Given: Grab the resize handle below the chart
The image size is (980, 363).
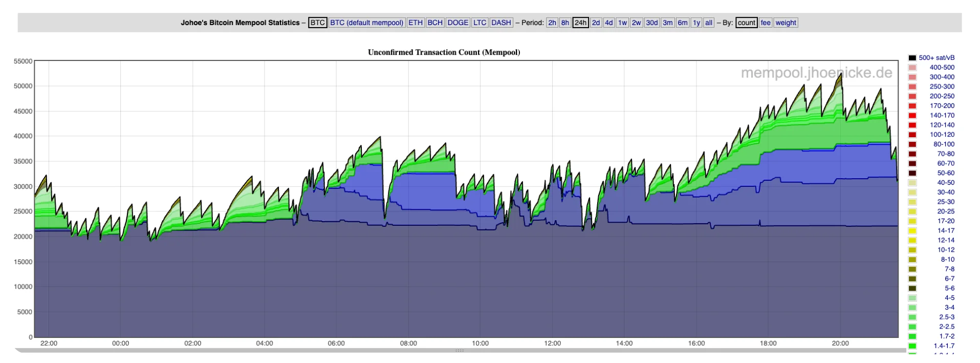Looking at the screenshot, I should coord(459,351).
